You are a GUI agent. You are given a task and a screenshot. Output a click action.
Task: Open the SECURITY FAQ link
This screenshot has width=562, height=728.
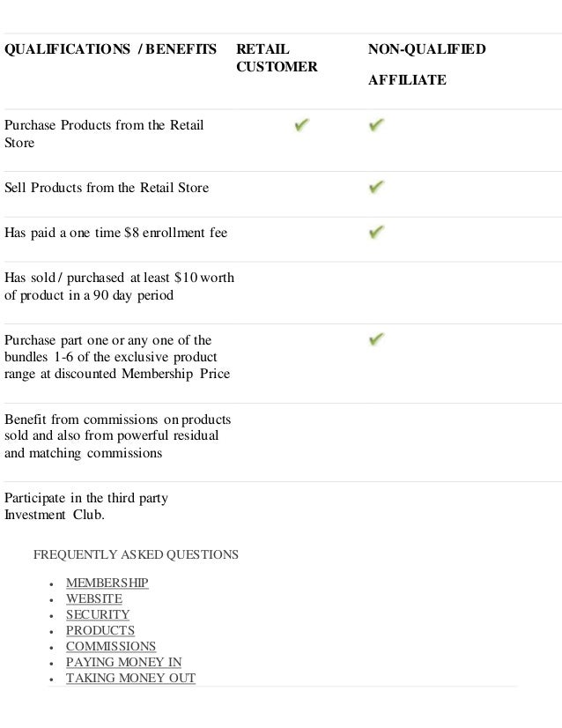tap(98, 614)
